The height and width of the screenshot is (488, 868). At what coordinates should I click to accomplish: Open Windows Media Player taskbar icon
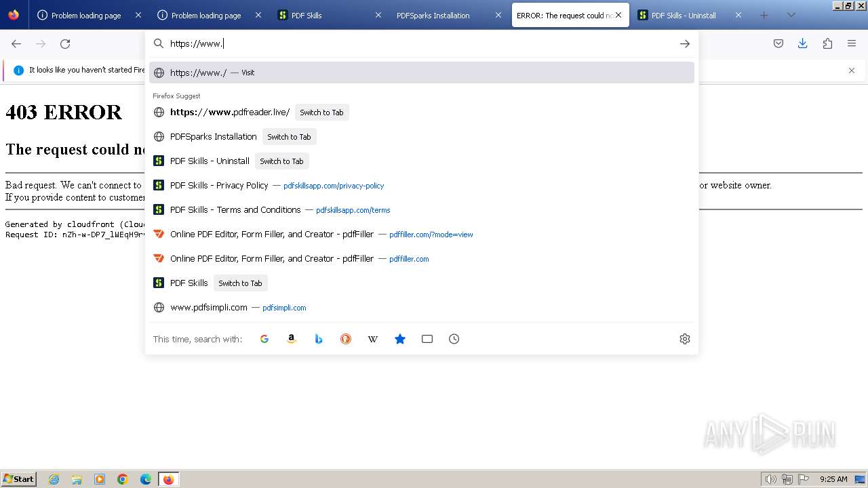point(100,479)
